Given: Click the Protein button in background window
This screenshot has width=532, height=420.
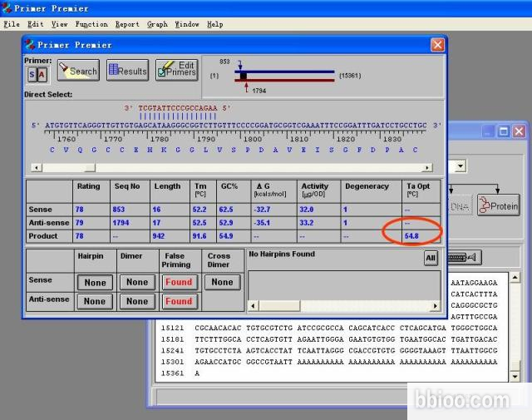Looking at the screenshot, I should pos(499,205).
